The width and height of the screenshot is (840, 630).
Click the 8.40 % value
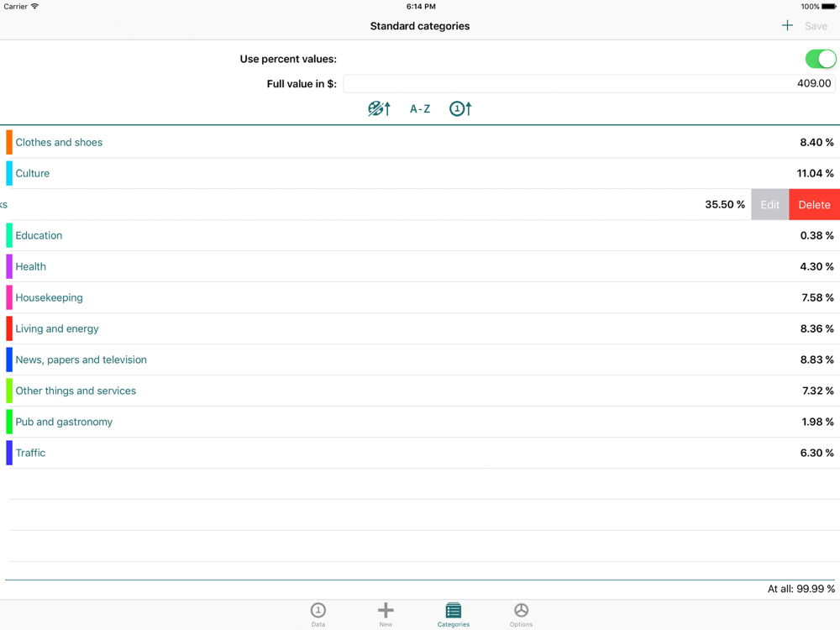click(x=816, y=142)
